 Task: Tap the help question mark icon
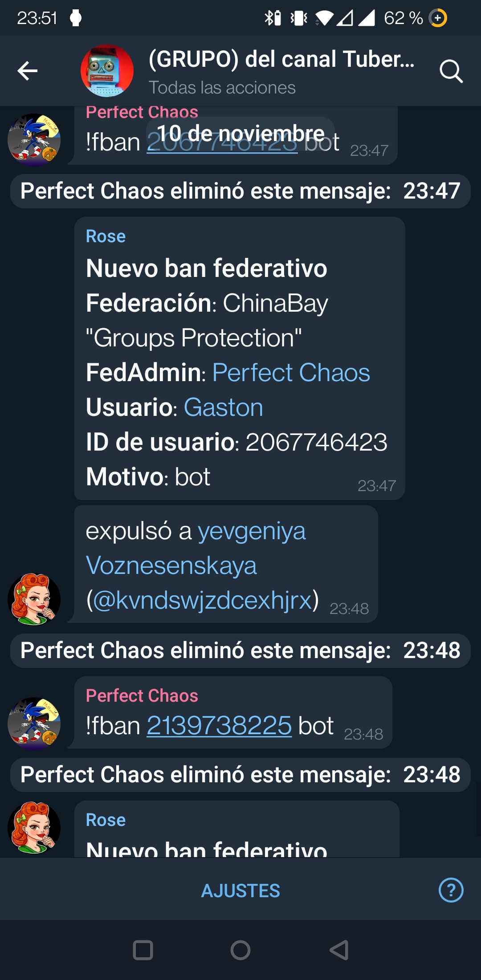(x=451, y=890)
